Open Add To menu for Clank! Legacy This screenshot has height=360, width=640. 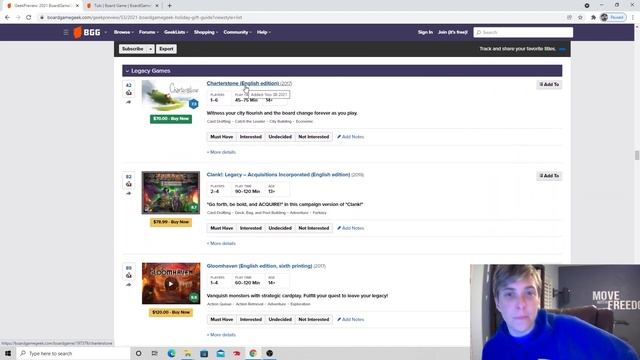pyautogui.click(x=549, y=176)
